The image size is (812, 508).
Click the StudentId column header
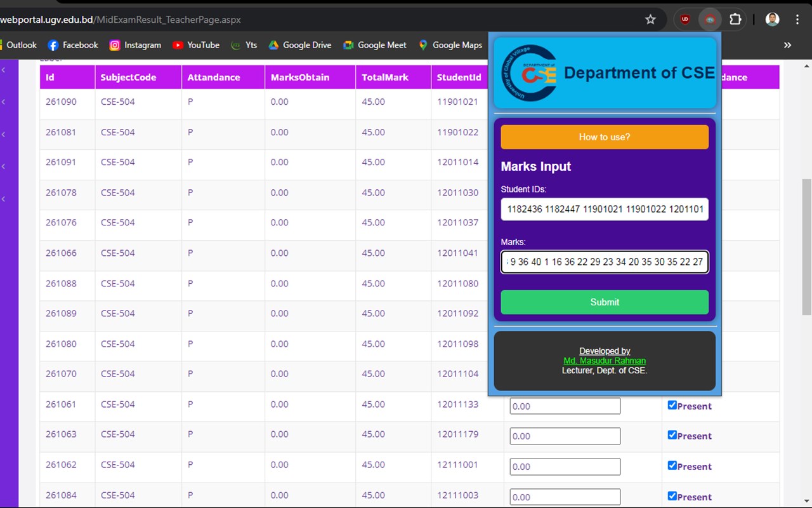(x=460, y=77)
